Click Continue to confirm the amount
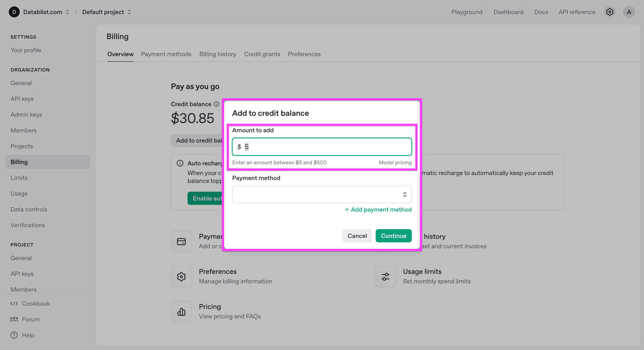644x350 pixels. tap(393, 235)
